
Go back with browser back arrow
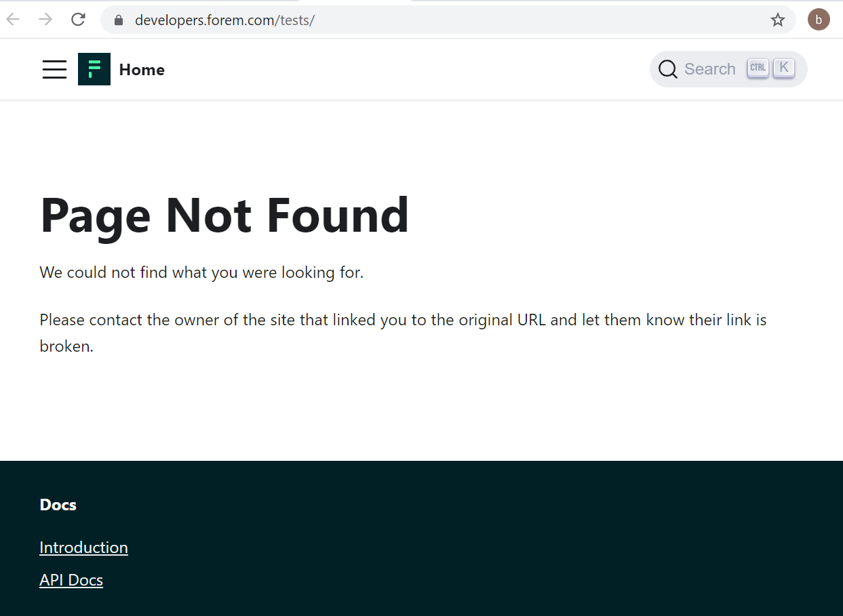[14, 20]
